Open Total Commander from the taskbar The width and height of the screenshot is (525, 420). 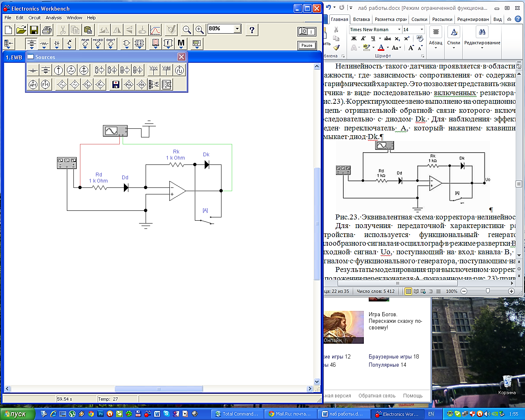coord(237,414)
